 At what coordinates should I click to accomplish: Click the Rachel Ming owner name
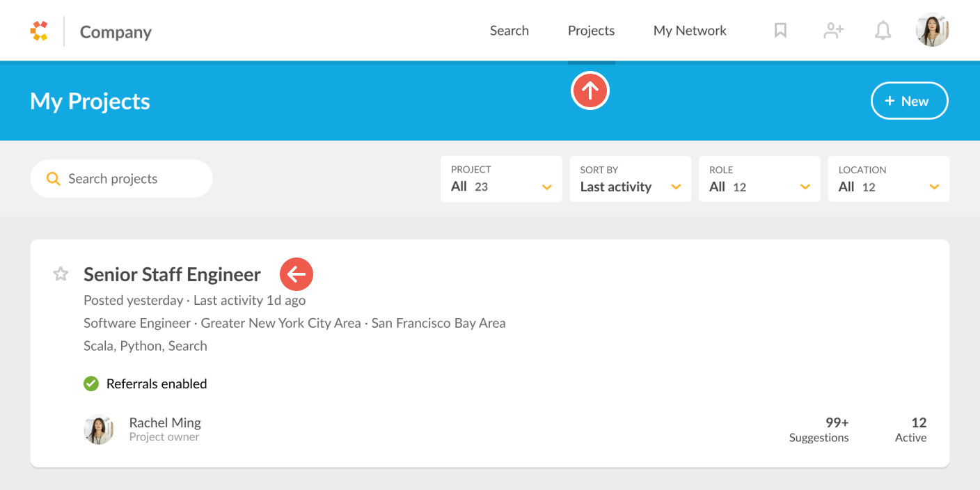tap(165, 422)
